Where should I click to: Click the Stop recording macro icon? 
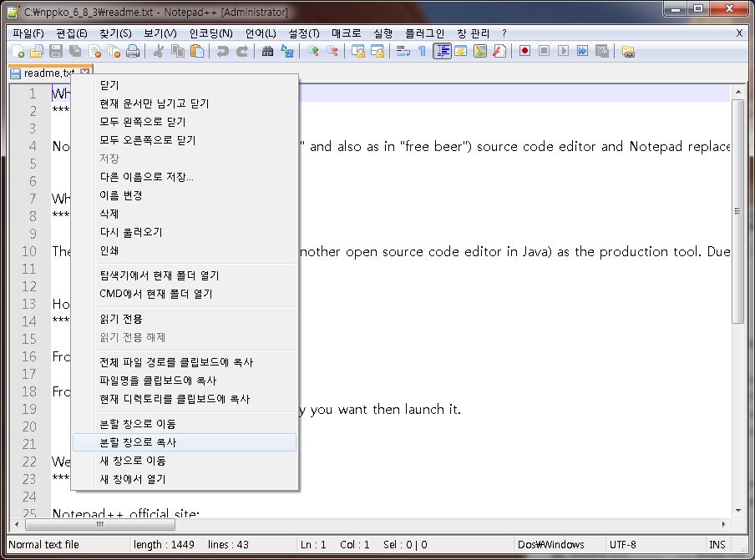coord(544,51)
